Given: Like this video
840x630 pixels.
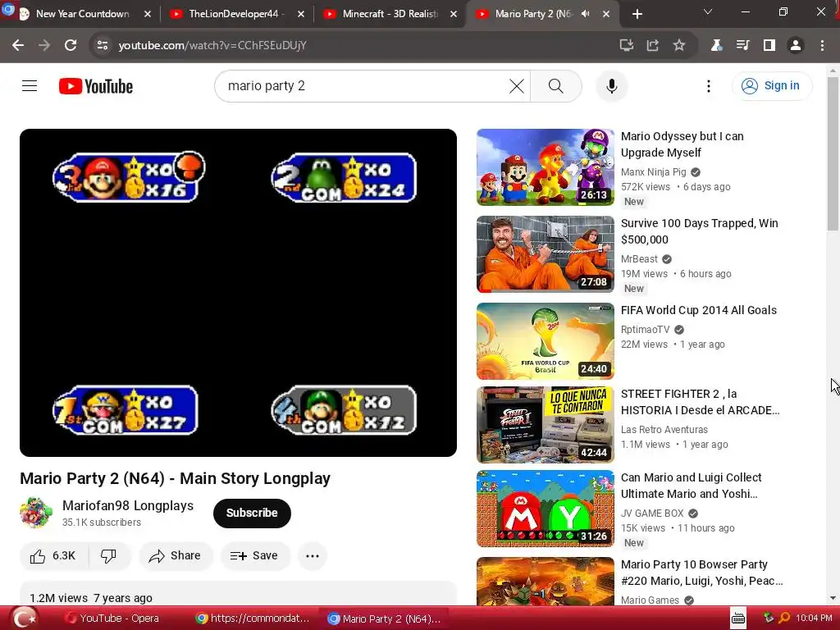Looking at the screenshot, I should (53, 556).
